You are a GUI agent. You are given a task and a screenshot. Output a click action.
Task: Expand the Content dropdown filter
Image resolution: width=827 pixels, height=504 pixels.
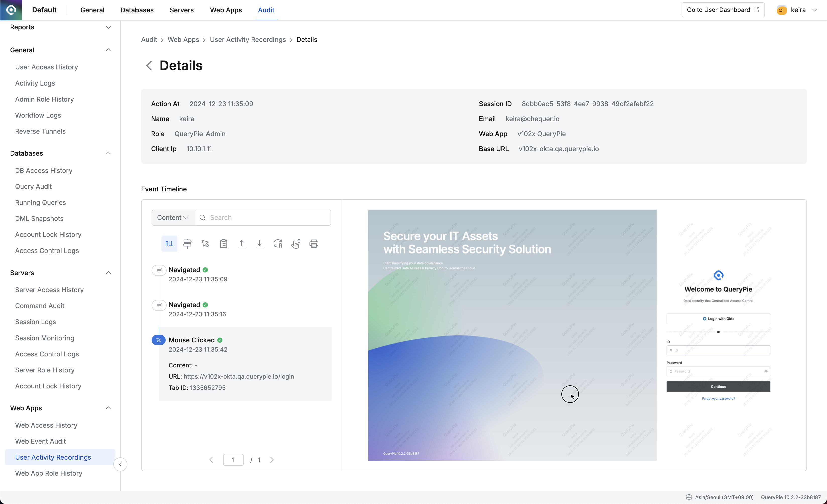pyautogui.click(x=172, y=217)
